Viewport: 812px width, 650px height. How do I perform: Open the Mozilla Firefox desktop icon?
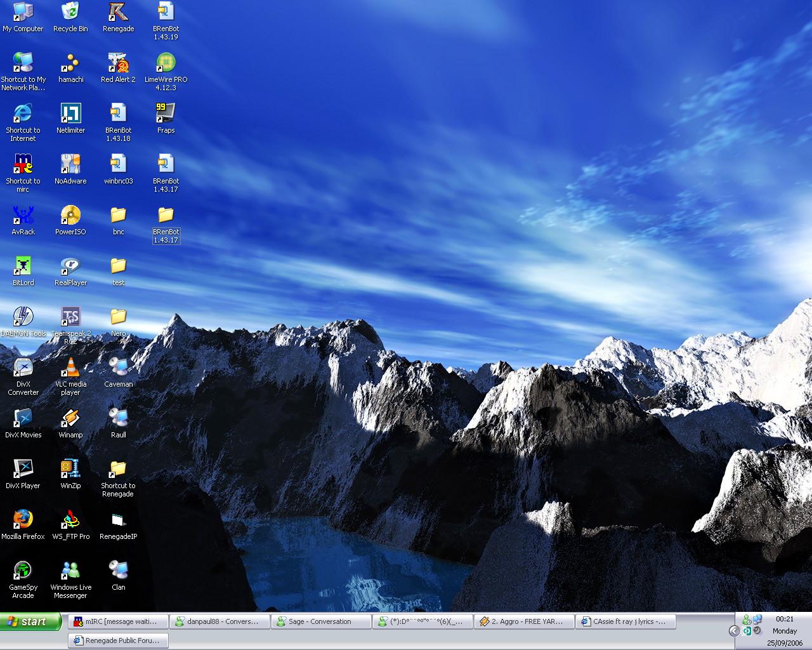point(23,520)
